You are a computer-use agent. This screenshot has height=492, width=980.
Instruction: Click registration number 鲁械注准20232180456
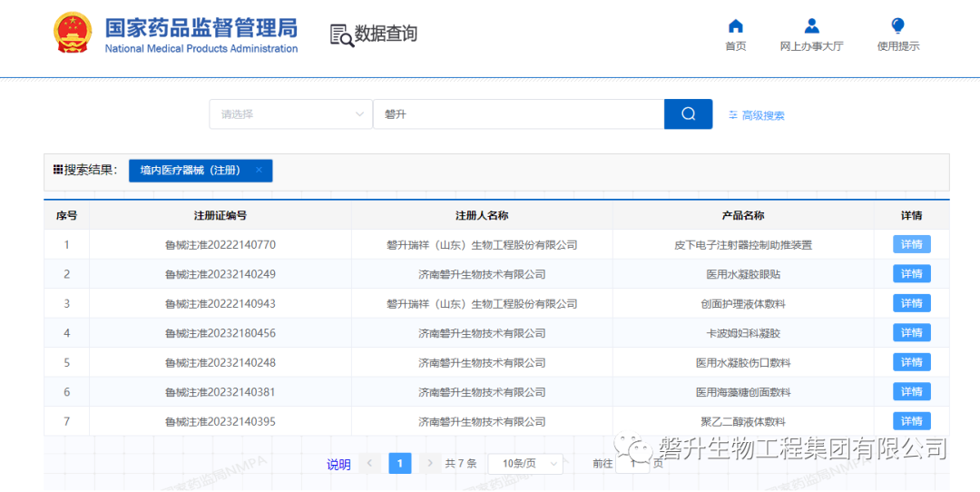(220, 332)
